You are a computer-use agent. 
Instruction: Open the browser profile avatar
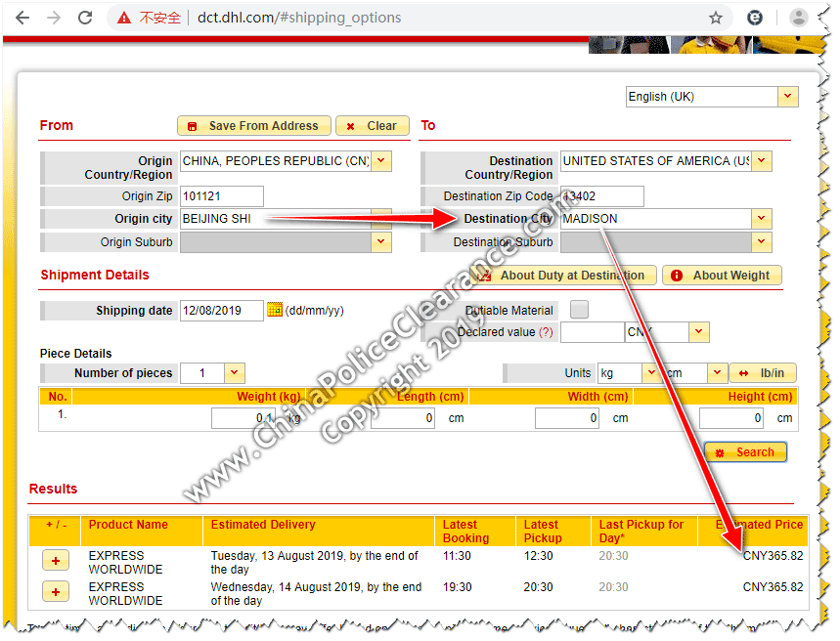coord(798,18)
